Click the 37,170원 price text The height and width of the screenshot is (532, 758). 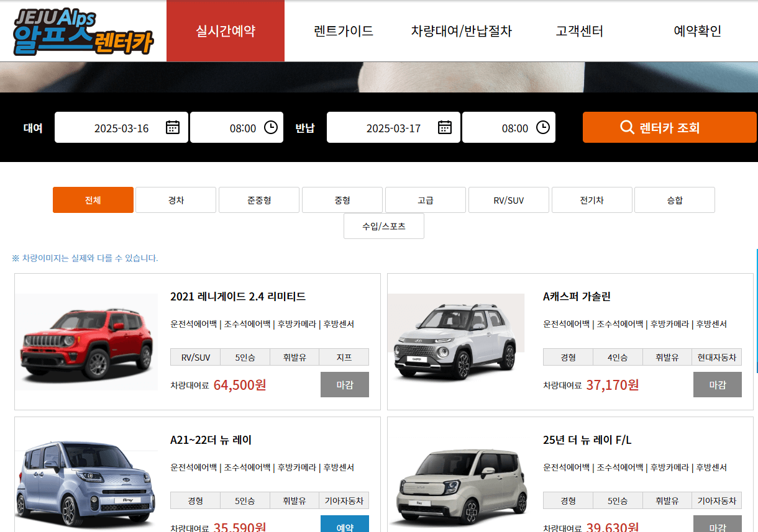point(613,385)
